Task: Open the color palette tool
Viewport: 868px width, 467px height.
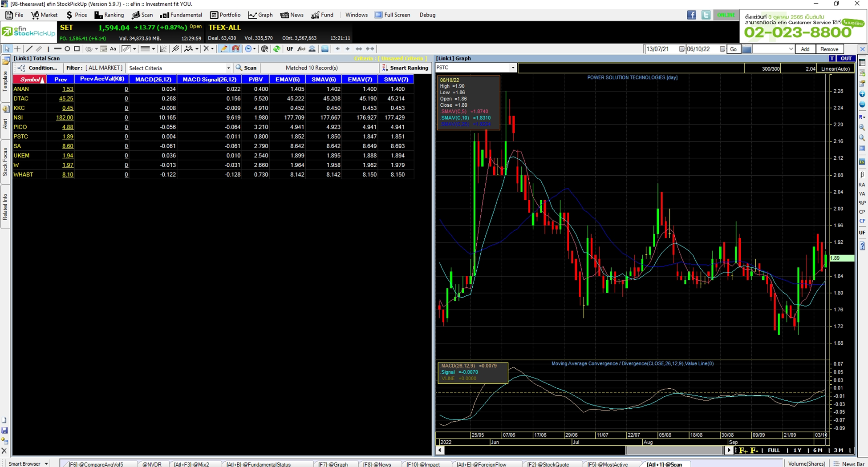Action: [x=264, y=49]
